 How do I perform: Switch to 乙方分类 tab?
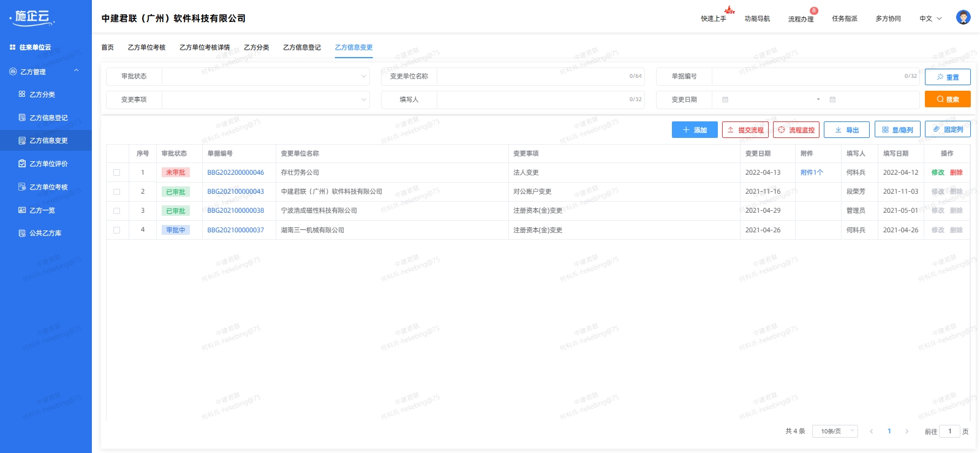(x=257, y=47)
